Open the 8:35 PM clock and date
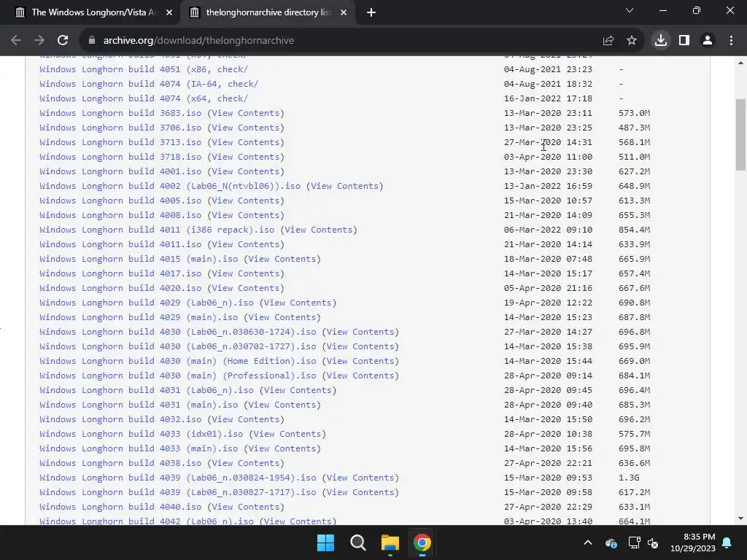The image size is (747, 560). pos(693,542)
